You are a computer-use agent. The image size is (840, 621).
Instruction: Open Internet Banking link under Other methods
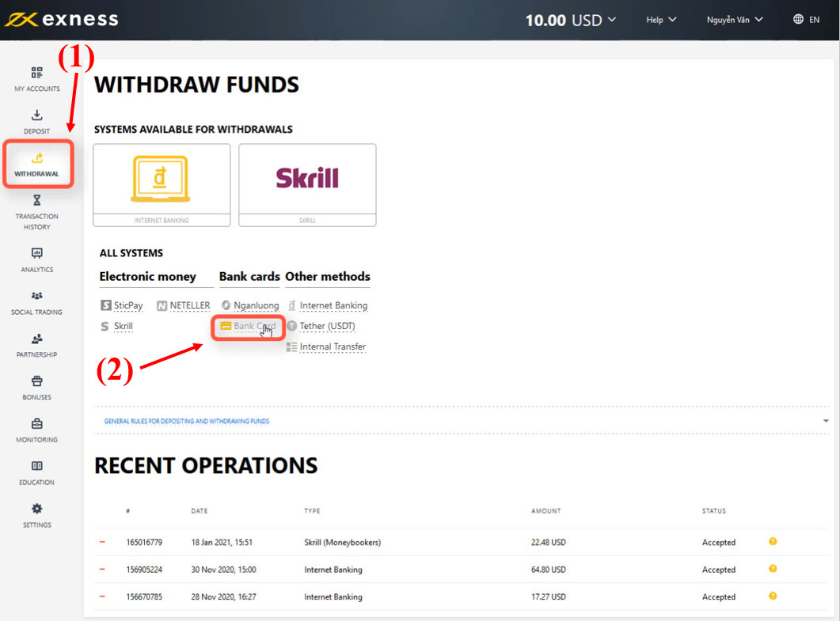[x=334, y=305]
